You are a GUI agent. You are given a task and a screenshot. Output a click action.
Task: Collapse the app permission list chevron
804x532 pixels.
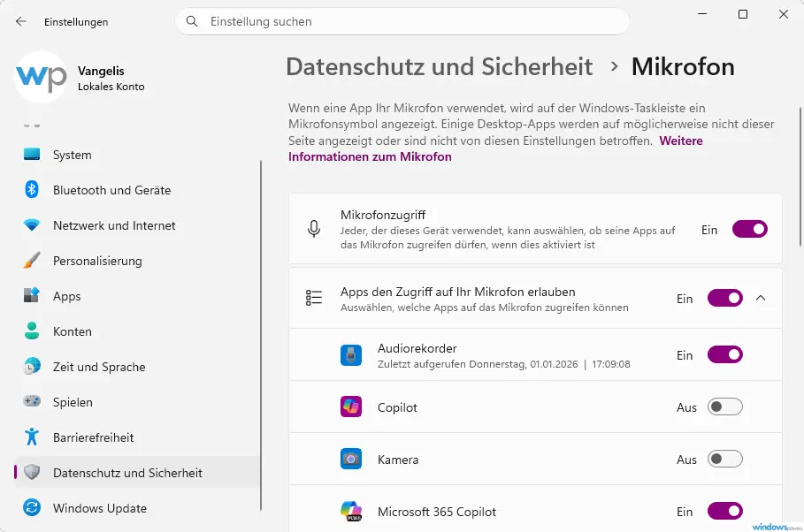[762, 298]
